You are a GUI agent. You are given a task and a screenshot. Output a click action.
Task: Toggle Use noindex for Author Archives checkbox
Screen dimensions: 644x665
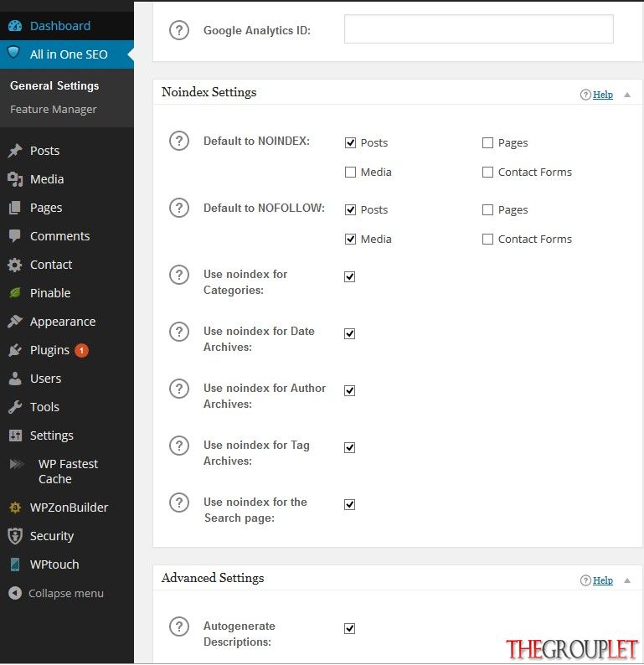pos(349,390)
